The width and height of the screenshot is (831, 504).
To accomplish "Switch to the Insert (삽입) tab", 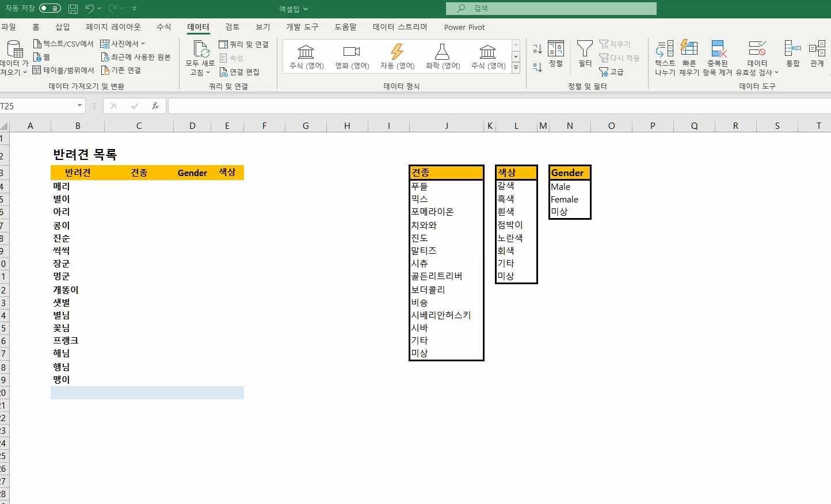I will click(62, 27).
